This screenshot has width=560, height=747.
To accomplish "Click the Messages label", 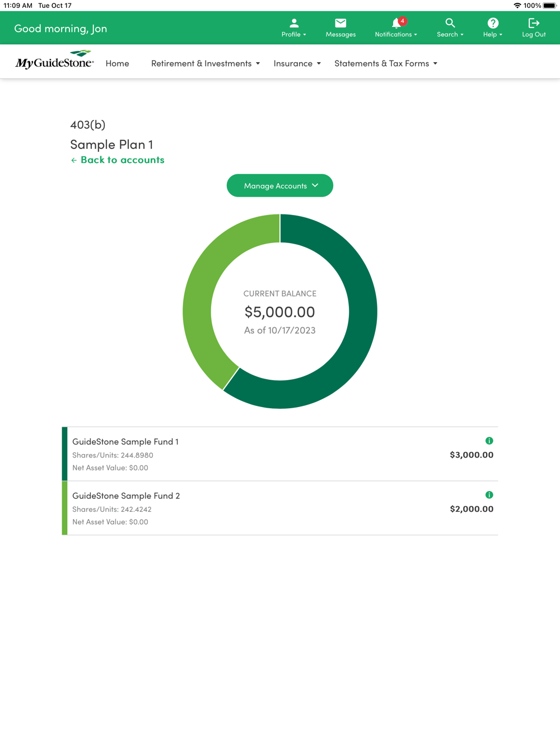I will coord(340,35).
